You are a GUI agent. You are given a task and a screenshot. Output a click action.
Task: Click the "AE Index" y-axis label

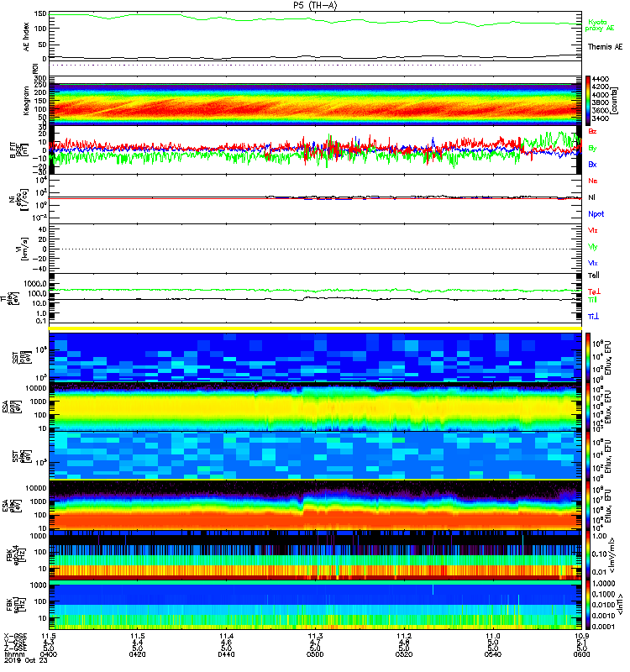pyautogui.click(x=26, y=37)
